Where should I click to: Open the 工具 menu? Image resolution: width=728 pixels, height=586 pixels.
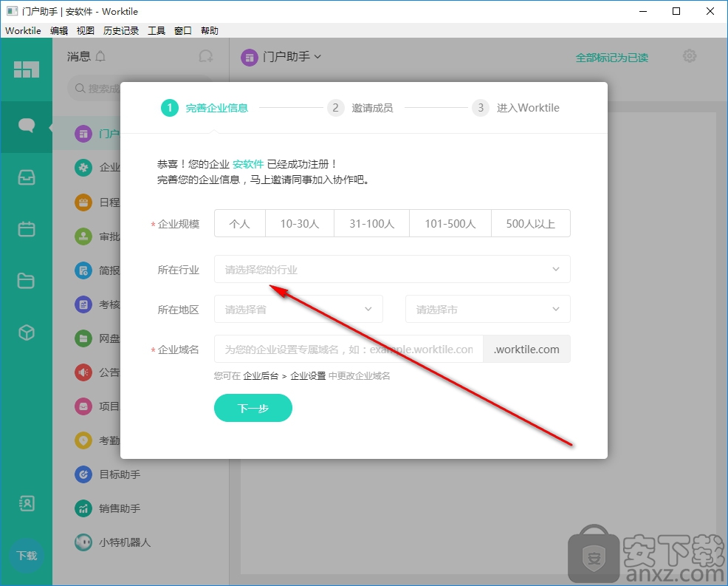click(x=157, y=31)
